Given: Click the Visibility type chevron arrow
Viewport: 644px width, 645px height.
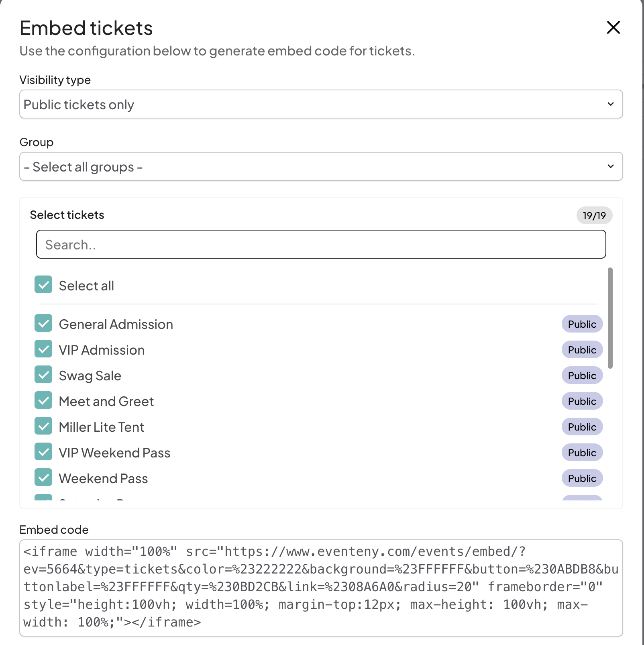Looking at the screenshot, I should (610, 104).
